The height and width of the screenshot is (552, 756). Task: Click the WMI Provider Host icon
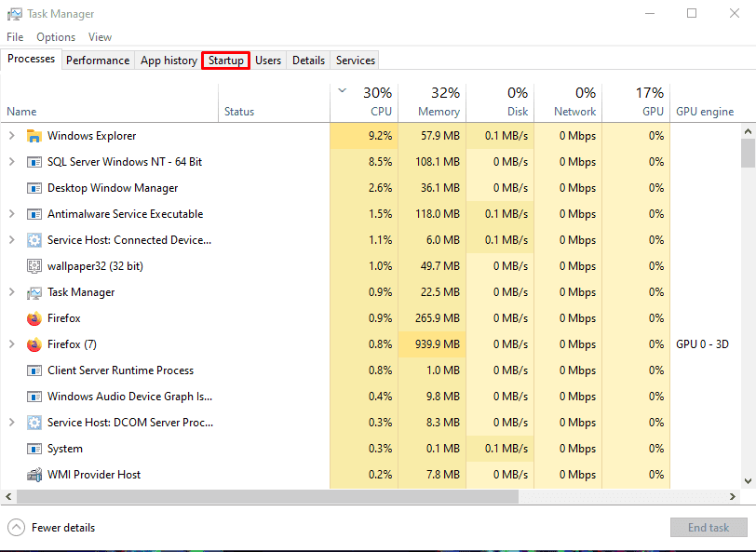click(x=34, y=475)
